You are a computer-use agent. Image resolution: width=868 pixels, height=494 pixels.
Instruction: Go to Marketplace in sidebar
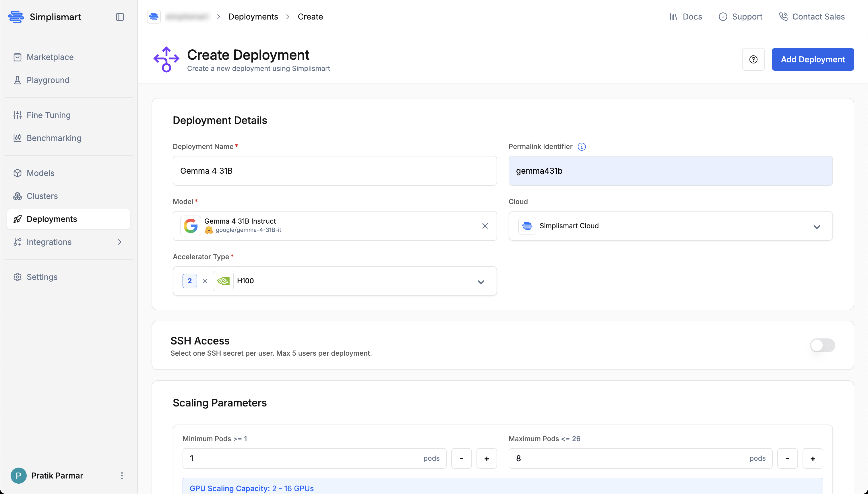pyautogui.click(x=68, y=57)
